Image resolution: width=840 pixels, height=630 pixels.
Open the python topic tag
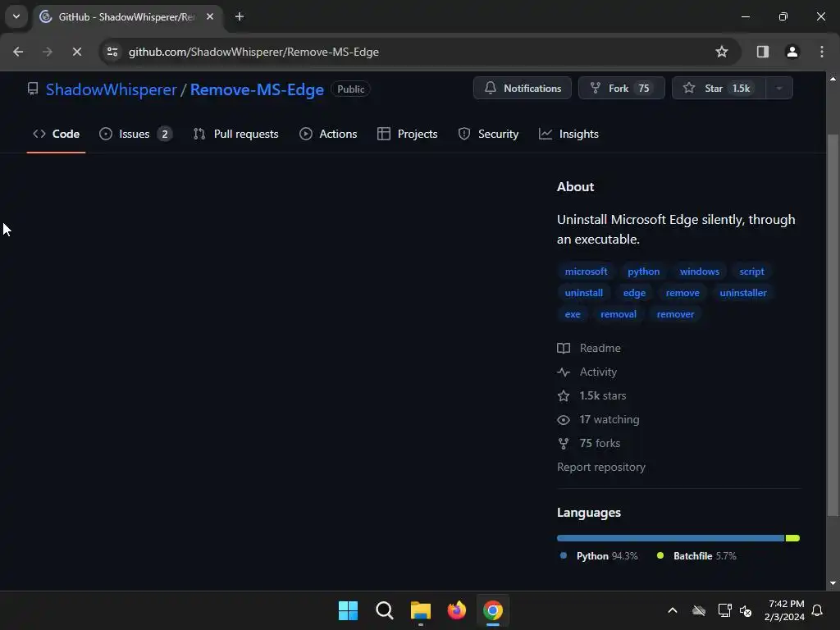pyautogui.click(x=643, y=272)
